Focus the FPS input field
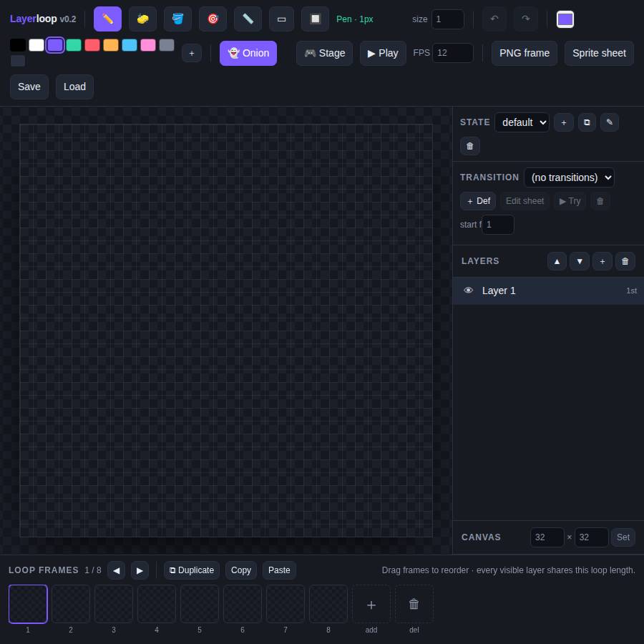The width and height of the screenshot is (644, 644). tap(453, 53)
